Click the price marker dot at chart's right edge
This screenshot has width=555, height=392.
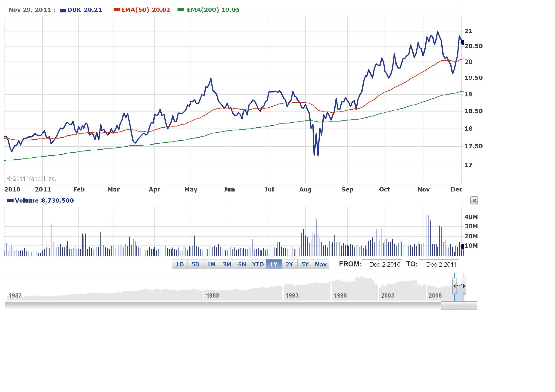coord(462,43)
